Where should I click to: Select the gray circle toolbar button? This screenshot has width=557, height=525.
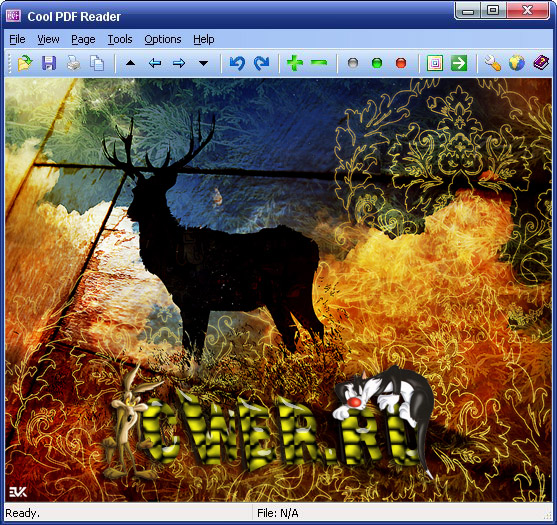tap(353, 64)
